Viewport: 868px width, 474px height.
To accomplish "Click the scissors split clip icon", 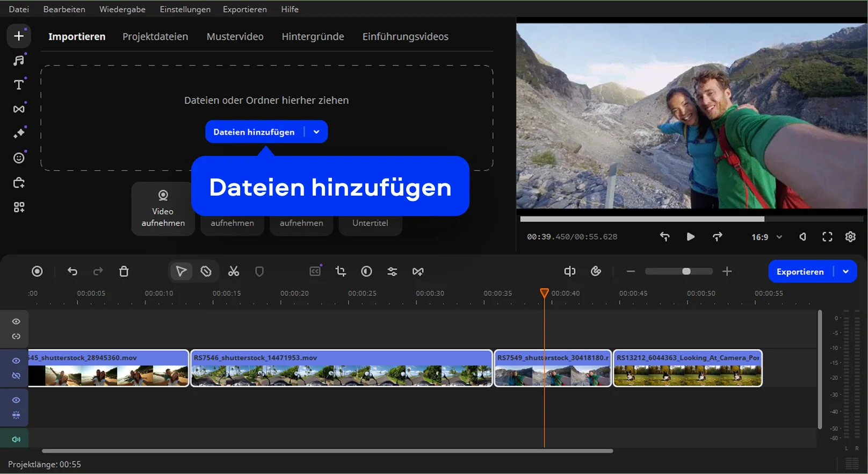I will pos(234,271).
